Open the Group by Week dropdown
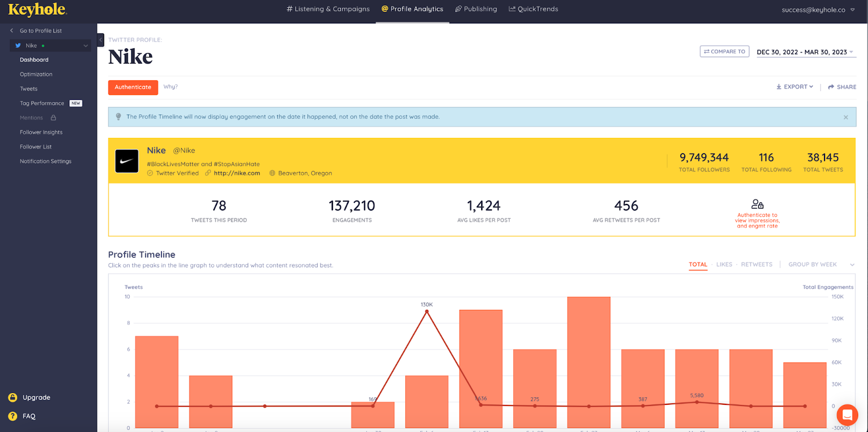 point(821,265)
